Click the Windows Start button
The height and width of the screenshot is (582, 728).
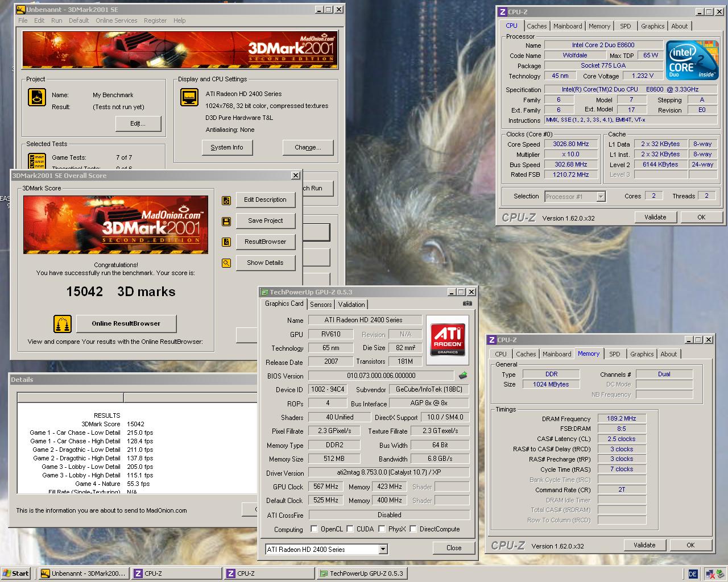tap(15, 574)
